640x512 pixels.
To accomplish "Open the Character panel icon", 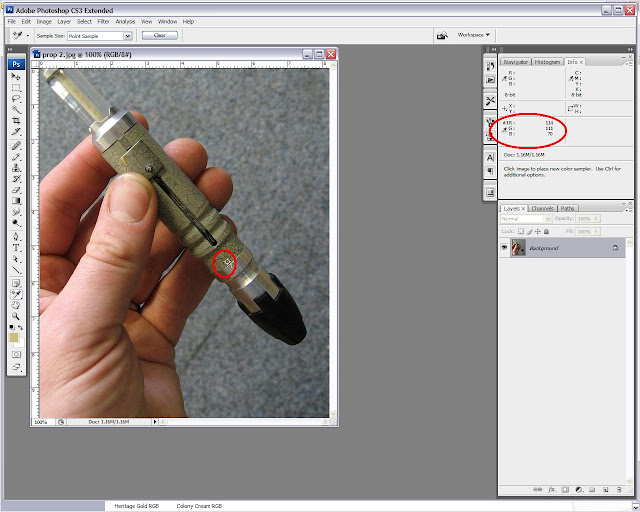I will pos(490,158).
